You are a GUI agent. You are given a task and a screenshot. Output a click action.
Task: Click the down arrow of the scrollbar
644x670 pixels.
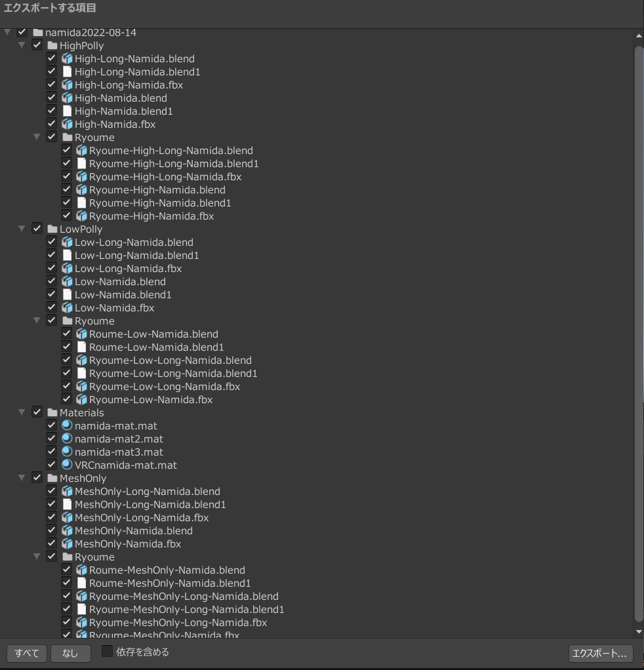[x=637, y=632]
